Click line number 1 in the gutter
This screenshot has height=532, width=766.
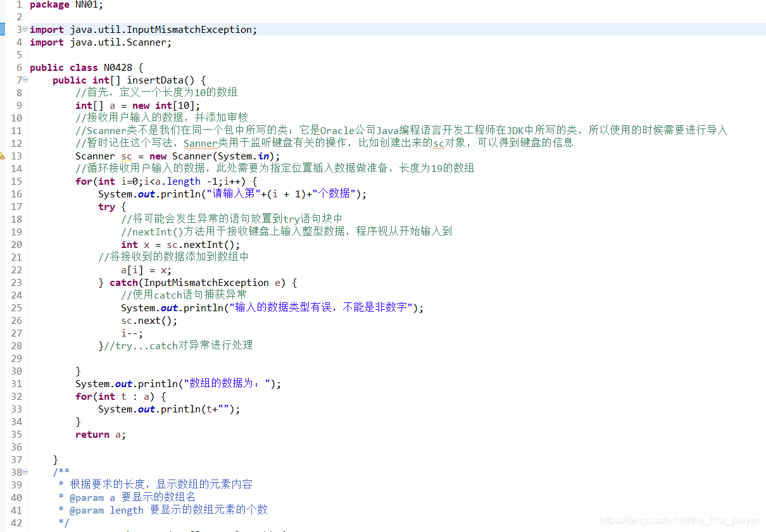[x=19, y=4]
